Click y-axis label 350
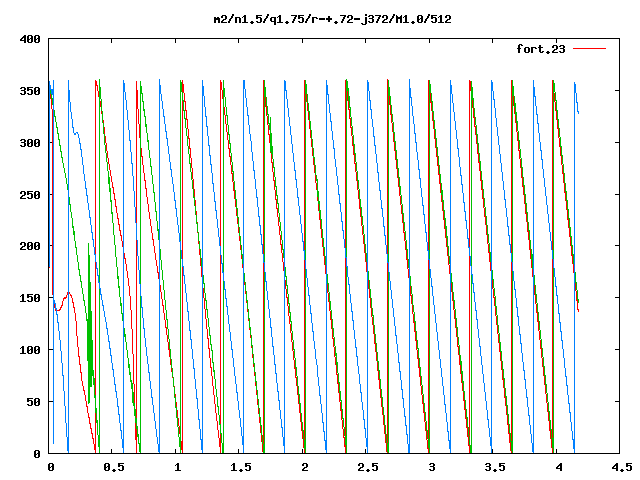640x480 pixels. click(30, 91)
